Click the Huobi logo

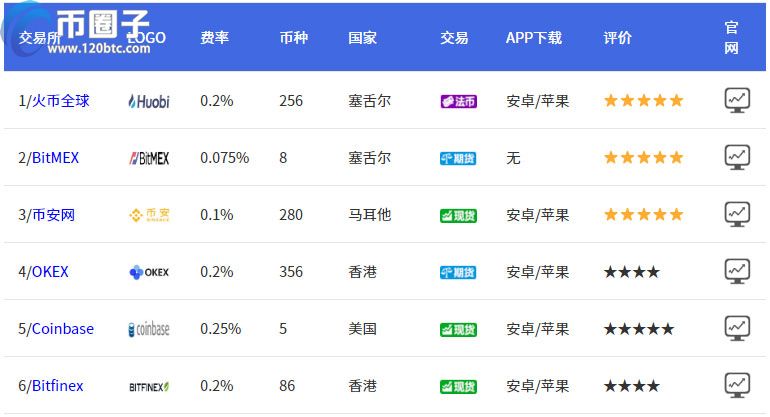point(149,101)
